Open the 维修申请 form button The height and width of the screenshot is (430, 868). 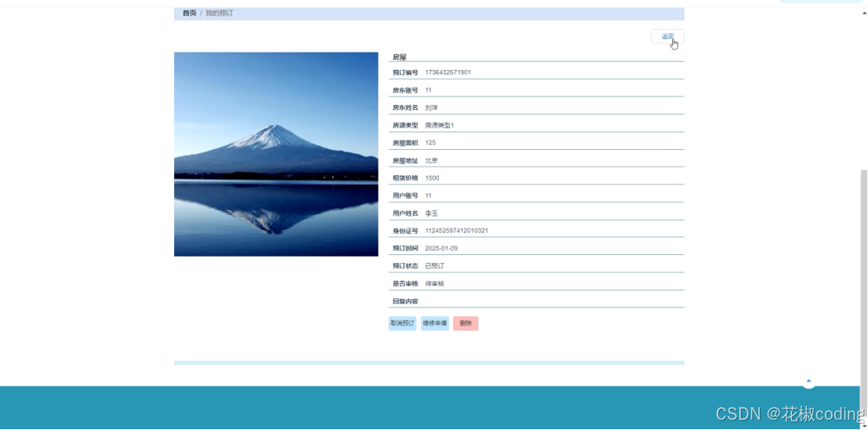(434, 323)
